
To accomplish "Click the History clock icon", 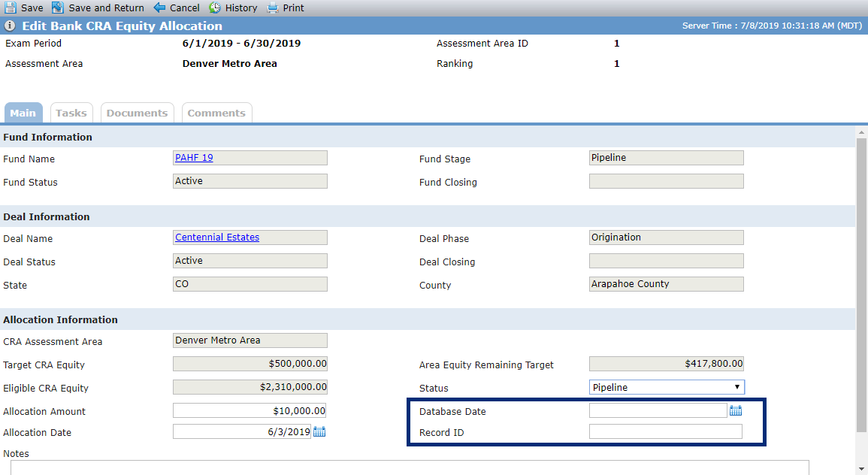I will coord(215,8).
